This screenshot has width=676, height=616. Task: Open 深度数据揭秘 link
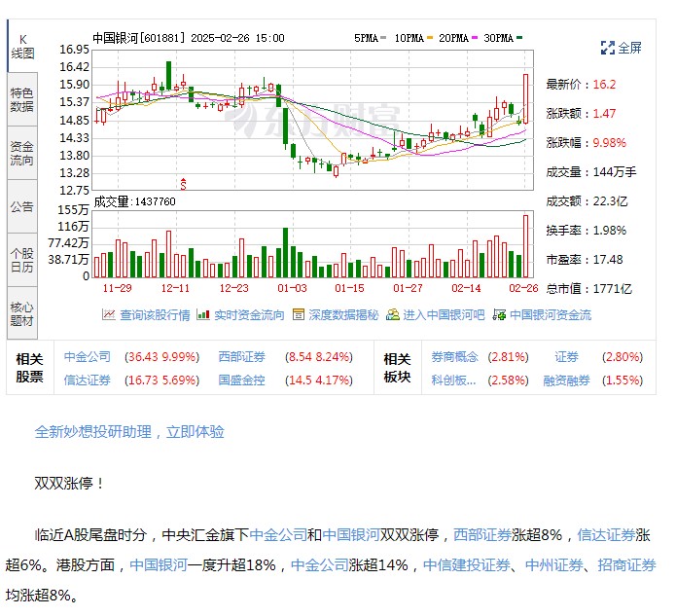point(343,315)
